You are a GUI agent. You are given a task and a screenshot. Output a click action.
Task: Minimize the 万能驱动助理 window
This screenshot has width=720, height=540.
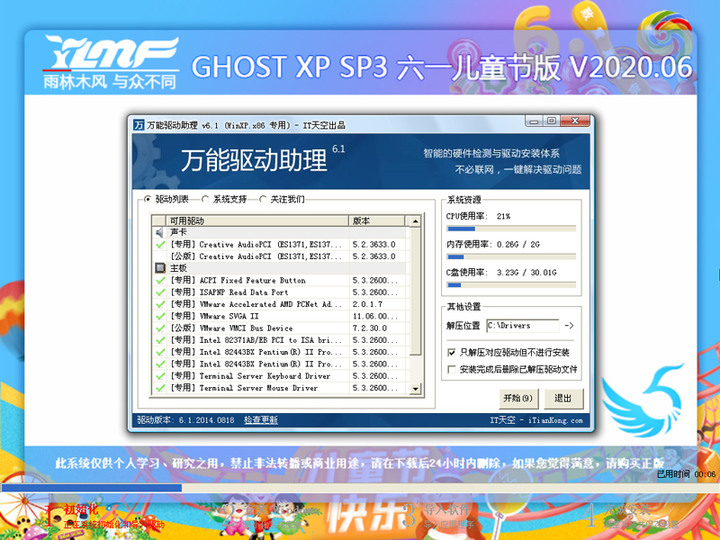534,121
